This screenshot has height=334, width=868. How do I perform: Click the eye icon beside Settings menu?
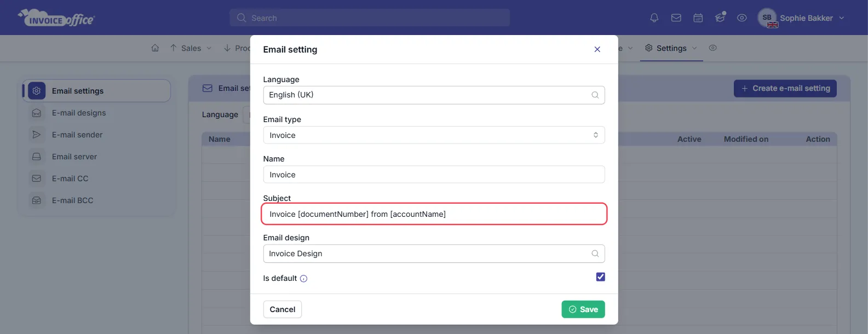click(712, 48)
